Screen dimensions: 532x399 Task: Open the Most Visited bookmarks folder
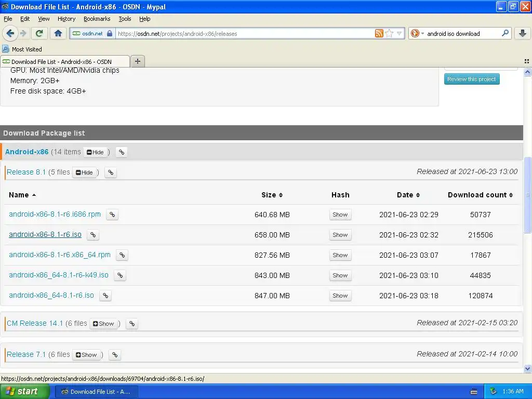click(x=22, y=49)
